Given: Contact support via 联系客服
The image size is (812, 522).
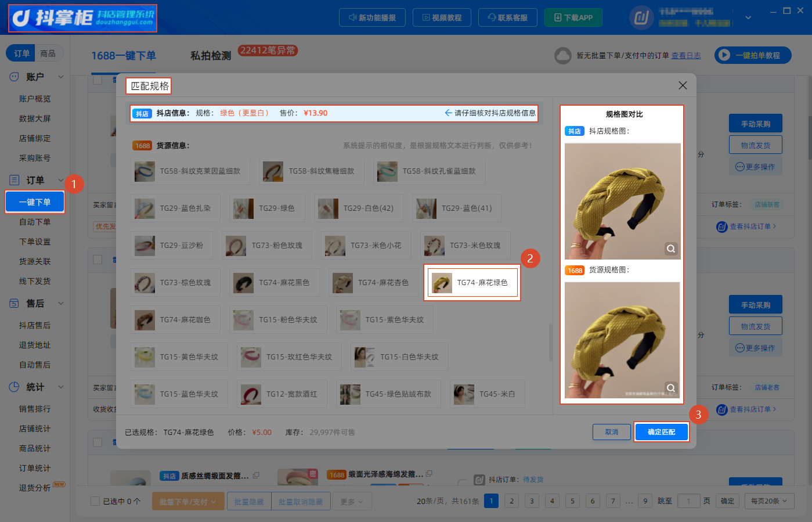Looking at the screenshot, I should click(508, 17).
